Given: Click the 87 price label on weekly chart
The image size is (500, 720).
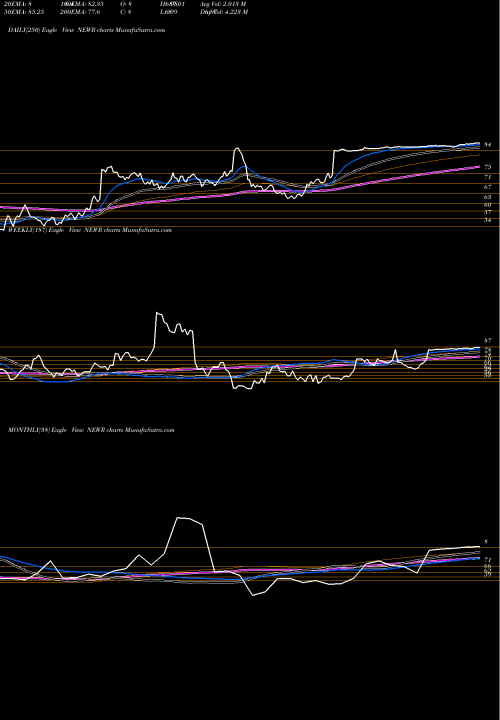Looking at the screenshot, I should 488,341.
